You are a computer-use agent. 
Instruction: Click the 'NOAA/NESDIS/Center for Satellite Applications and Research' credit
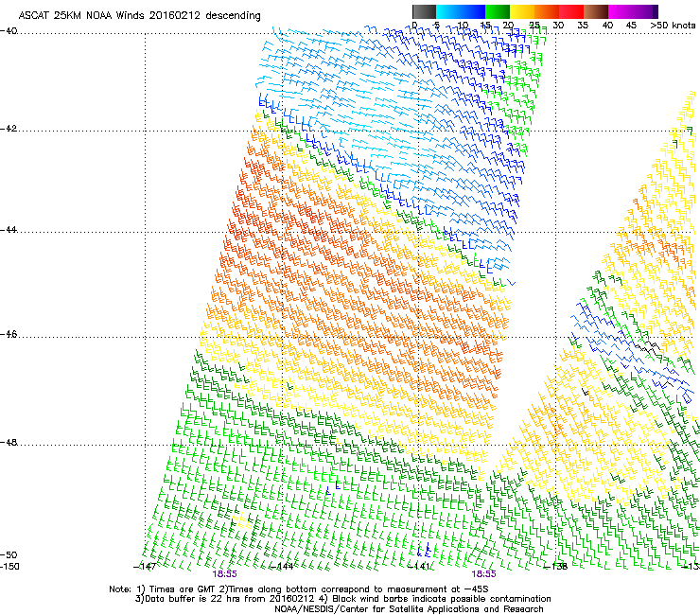pos(409,609)
